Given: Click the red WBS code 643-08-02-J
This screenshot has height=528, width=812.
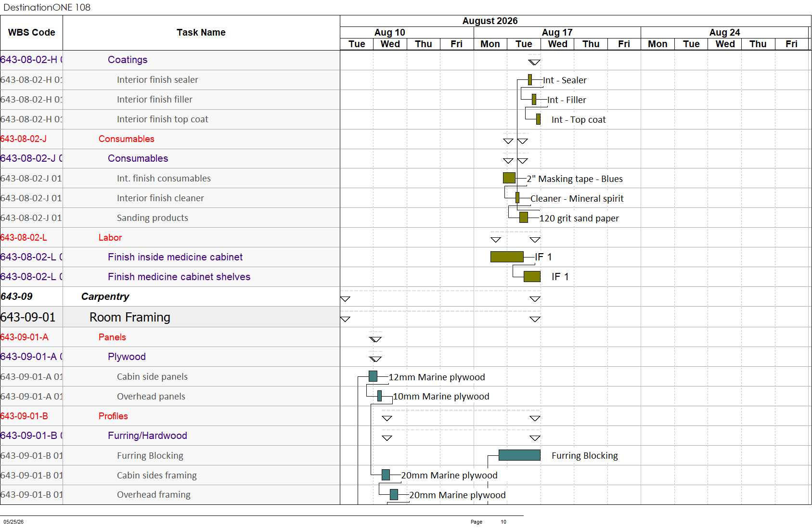Looking at the screenshot, I should pyautogui.click(x=24, y=139).
